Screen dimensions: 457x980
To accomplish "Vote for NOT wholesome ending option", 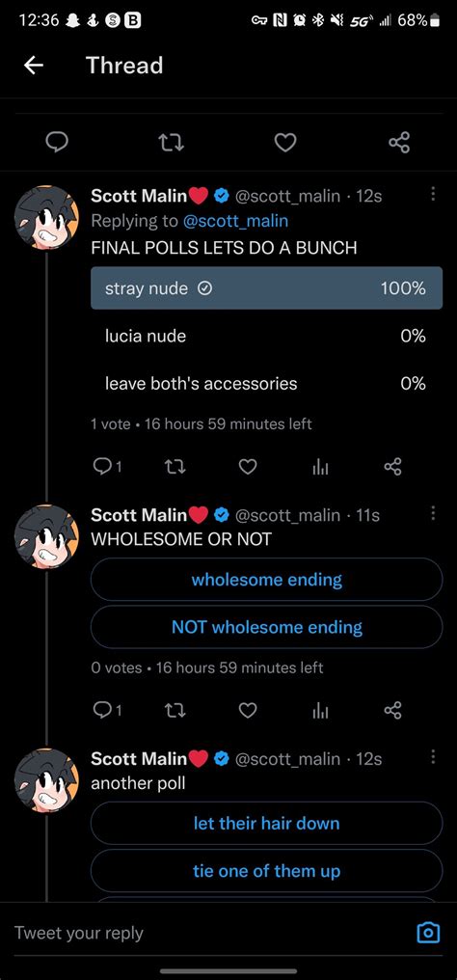I will (x=266, y=627).
